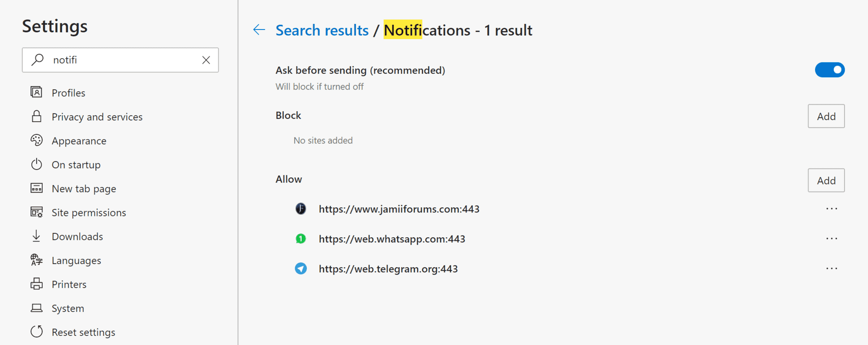Click the On startup power icon
Viewport: 868px width, 345px height.
click(36, 164)
